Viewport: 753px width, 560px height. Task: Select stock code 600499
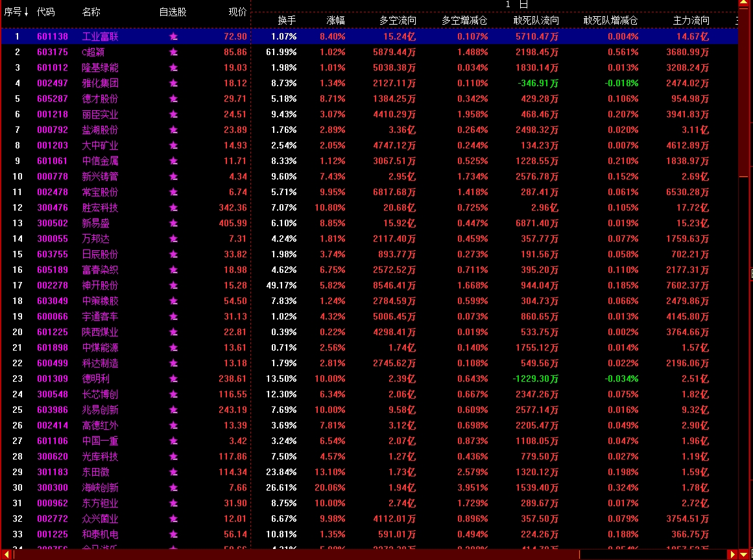pyautogui.click(x=53, y=363)
